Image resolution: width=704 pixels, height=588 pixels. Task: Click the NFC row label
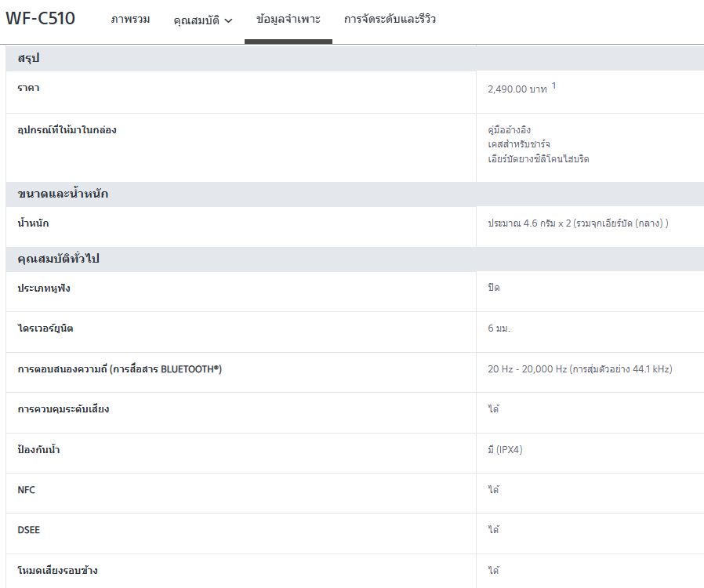tap(26, 490)
